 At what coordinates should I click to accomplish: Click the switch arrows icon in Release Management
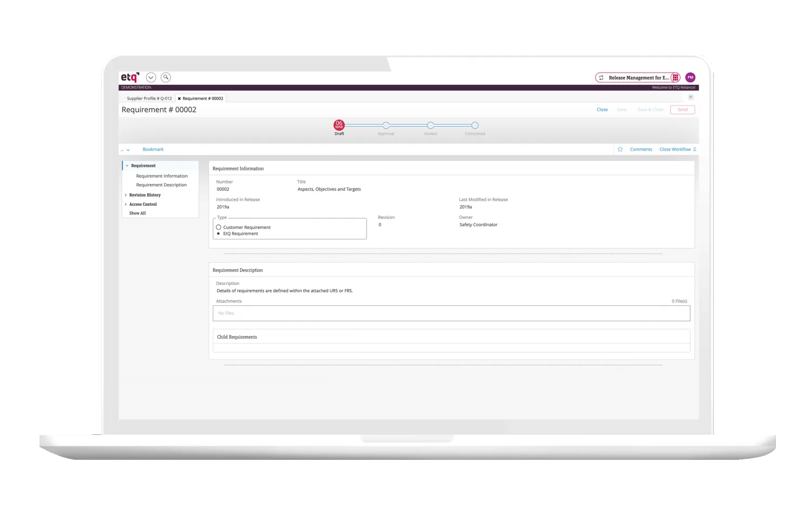pos(601,77)
